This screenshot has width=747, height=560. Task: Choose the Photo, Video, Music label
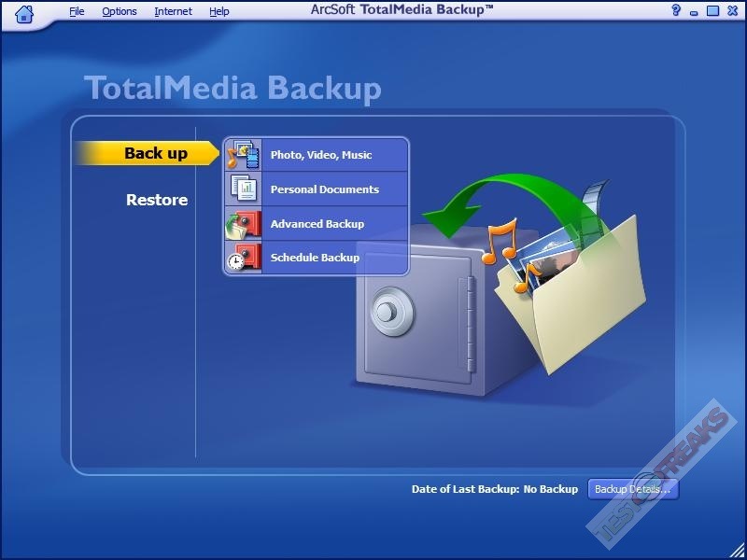[x=321, y=155]
